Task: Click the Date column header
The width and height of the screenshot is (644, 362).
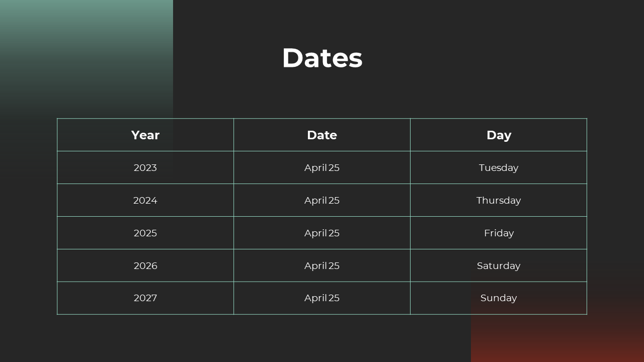Action: coord(322,135)
